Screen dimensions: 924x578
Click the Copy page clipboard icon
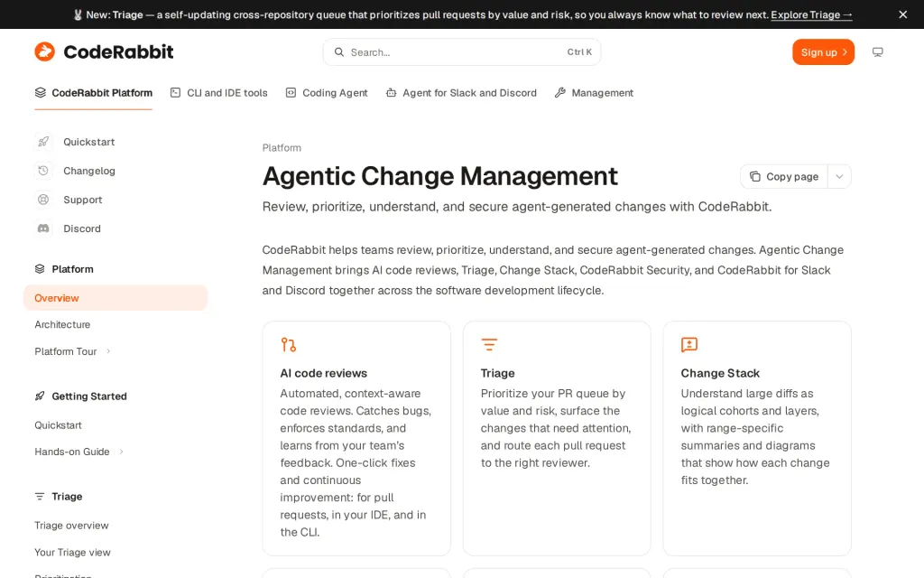pyautogui.click(x=755, y=176)
